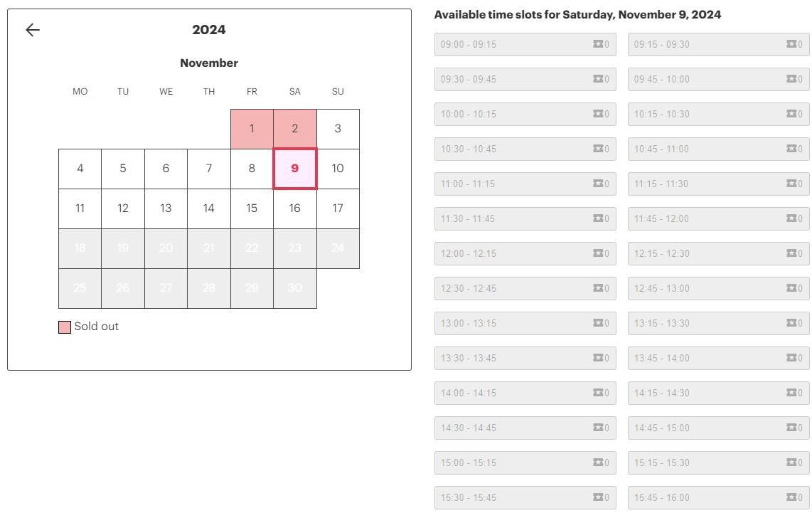Choose November 10 in the calendar
The image size is (812, 513).
[338, 169]
